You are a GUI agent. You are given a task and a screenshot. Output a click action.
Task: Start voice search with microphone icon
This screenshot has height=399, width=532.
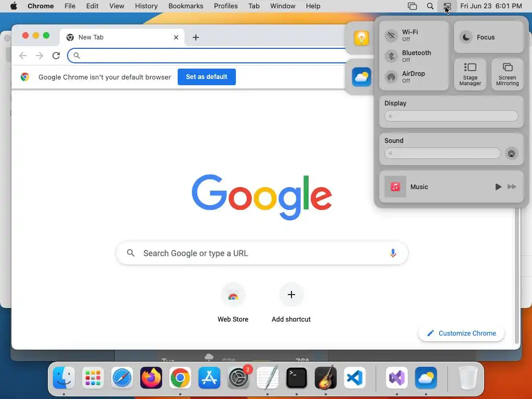click(x=393, y=253)
